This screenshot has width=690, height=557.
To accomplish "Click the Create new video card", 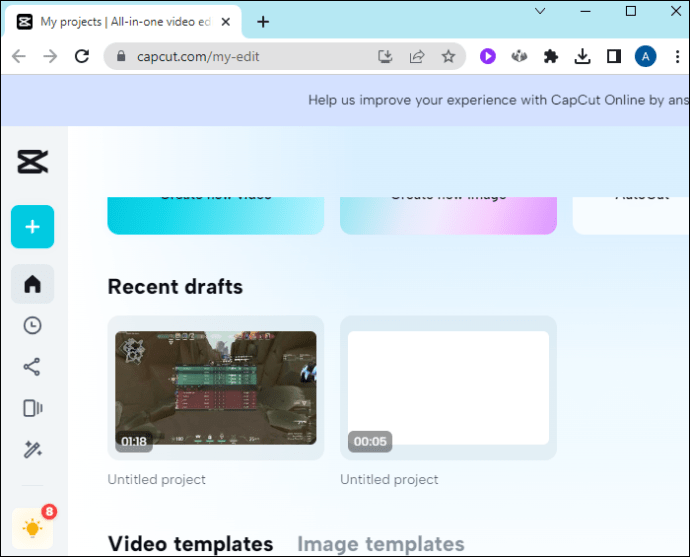I will pyautogui.click(x=216, y=215).
